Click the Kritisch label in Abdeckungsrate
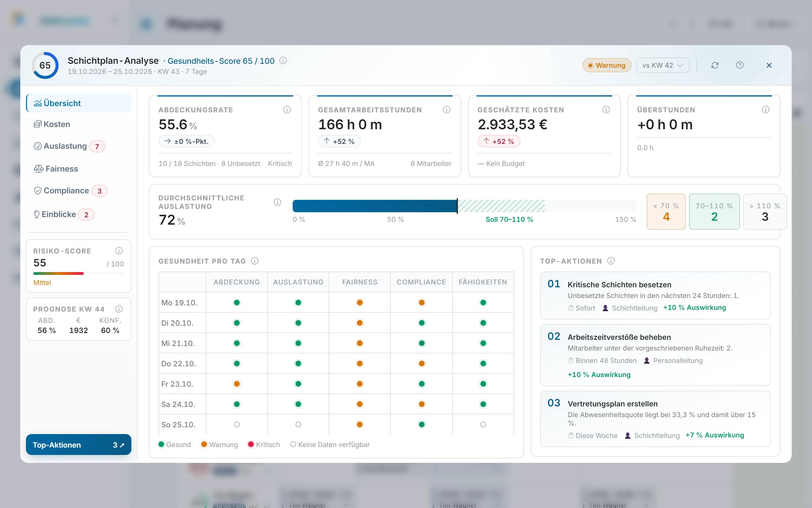The image size is (812, 508). (x=280, y=164)
